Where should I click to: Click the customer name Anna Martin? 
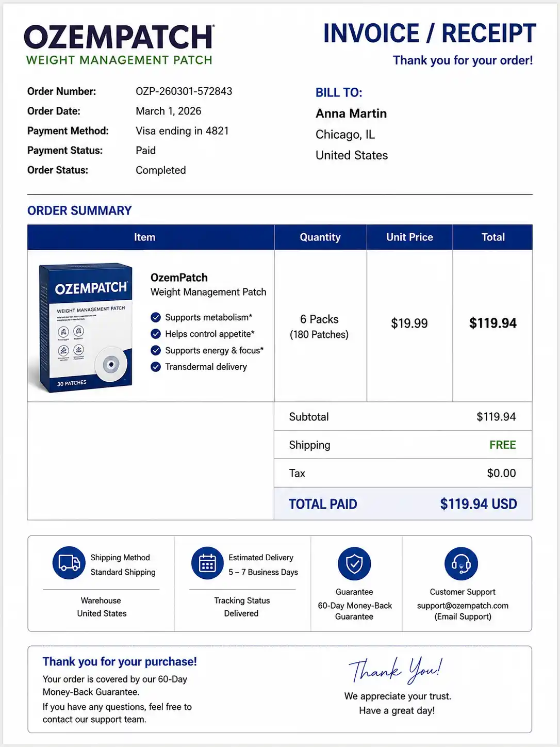(x=351, y=113)
